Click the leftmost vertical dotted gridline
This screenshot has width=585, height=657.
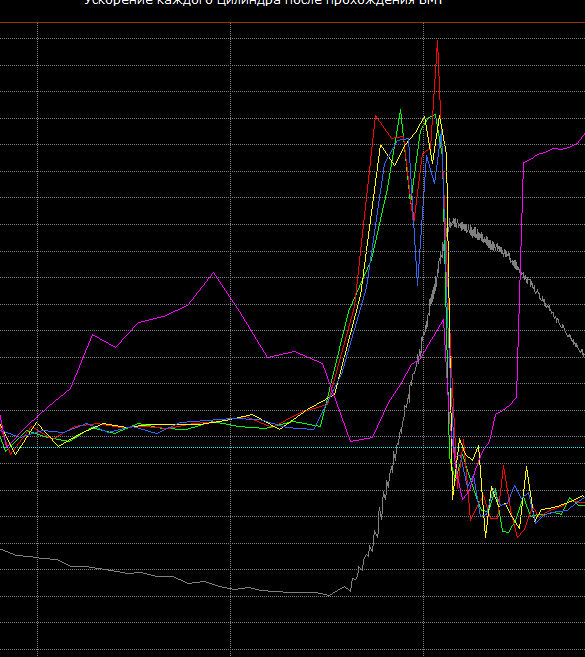click(x=38, y=339)
